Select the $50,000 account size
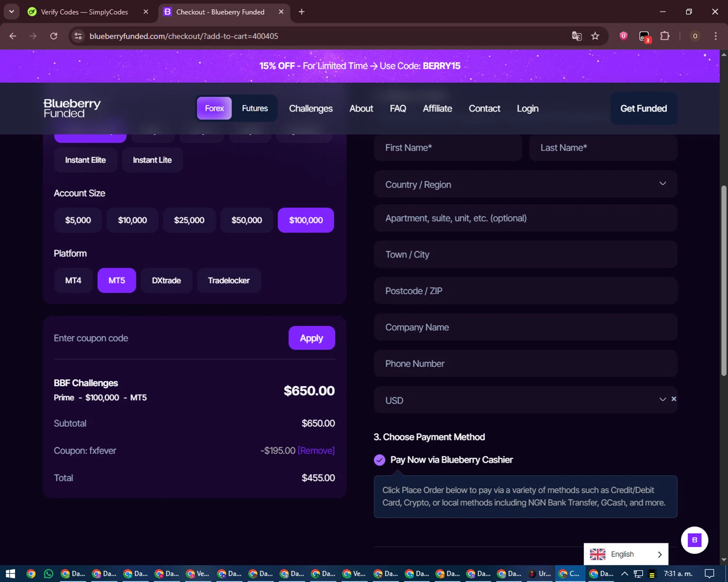728x582 pixels. [247, 220]
